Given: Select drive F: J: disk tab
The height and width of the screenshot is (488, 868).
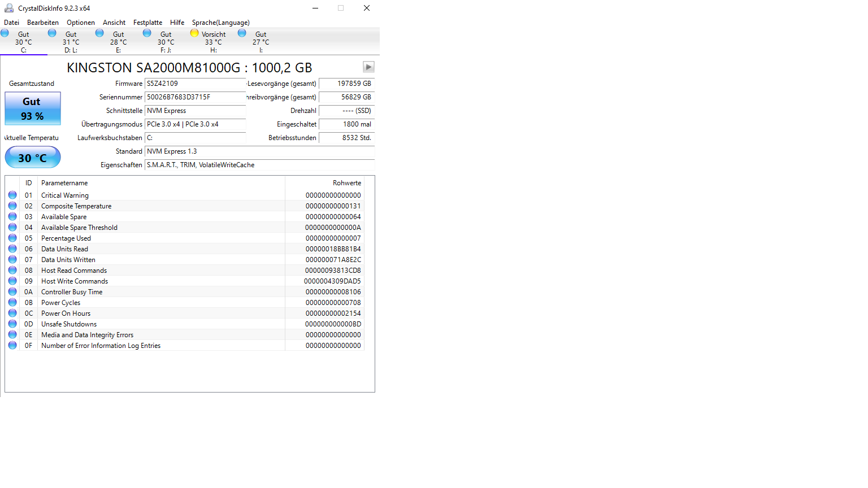Looking at the screenshot, I should coord(166,42).
